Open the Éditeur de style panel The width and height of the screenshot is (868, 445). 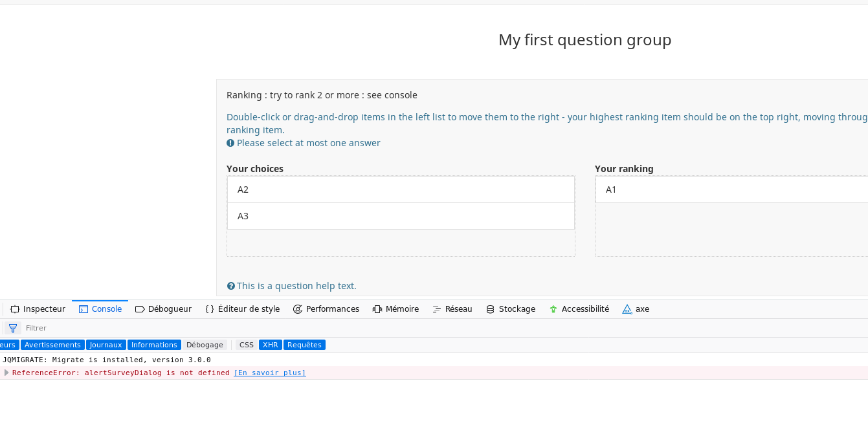(242, 309)
